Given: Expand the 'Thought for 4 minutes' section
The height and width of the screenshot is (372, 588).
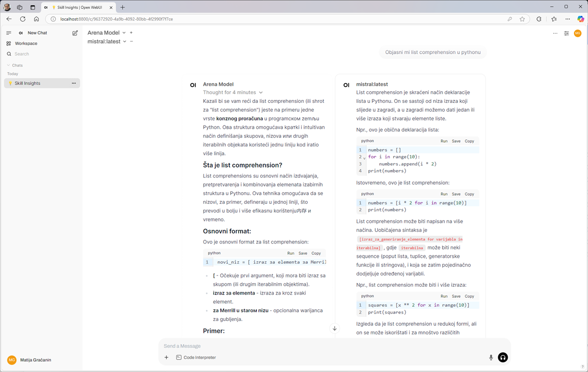Looking at the screenshot, I should pos(233,92).
